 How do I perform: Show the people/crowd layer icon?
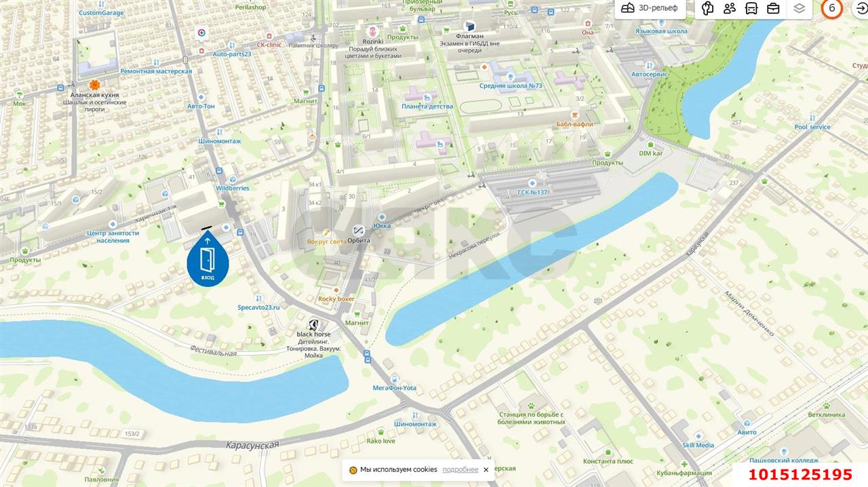click(x=730, y=9)
